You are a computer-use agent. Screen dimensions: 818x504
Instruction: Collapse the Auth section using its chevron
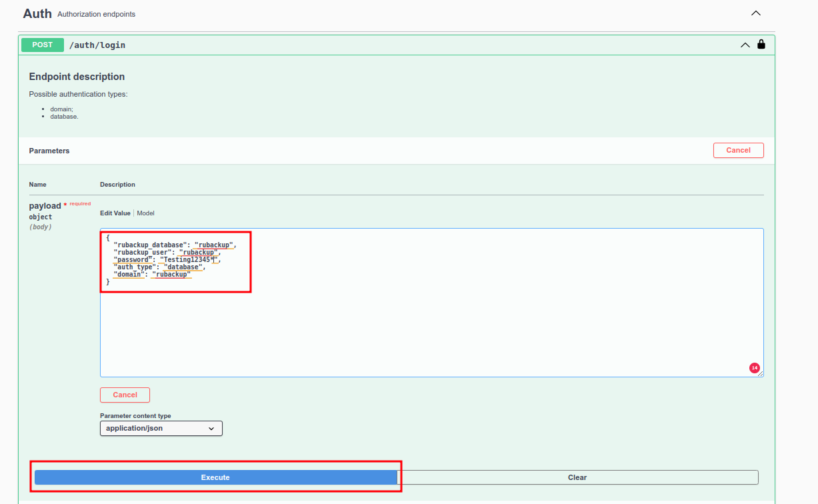tap(755, 13)
